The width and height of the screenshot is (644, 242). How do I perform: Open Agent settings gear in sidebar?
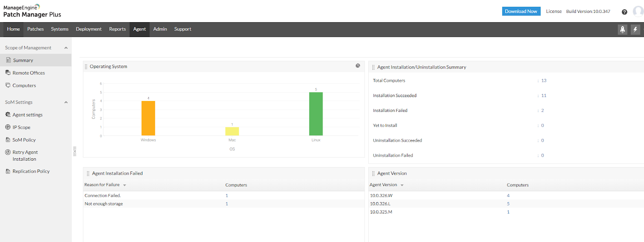click(8, 115)
